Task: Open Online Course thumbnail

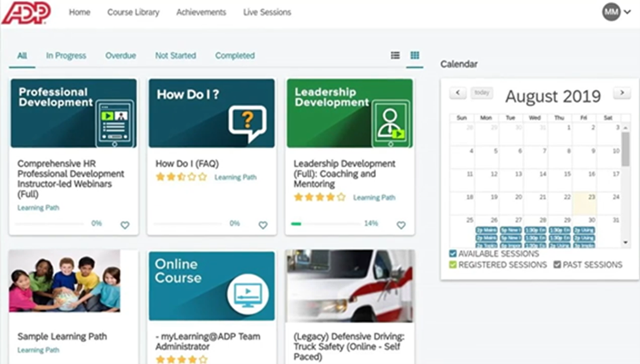Action: click(212, 286)
